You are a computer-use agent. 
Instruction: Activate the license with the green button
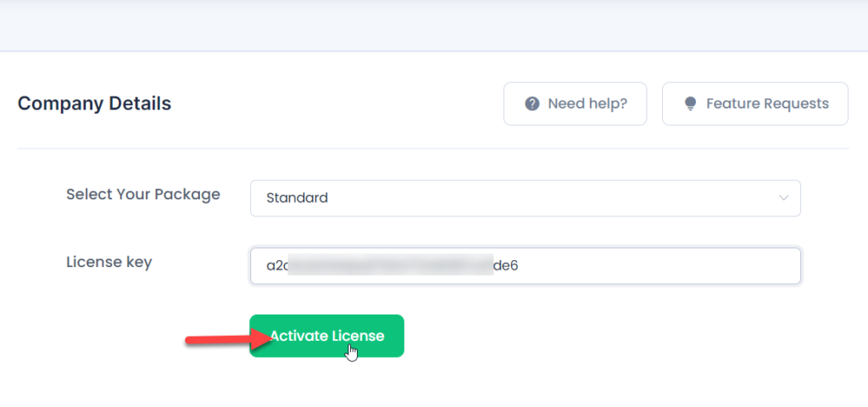click(x=326, y=336)
